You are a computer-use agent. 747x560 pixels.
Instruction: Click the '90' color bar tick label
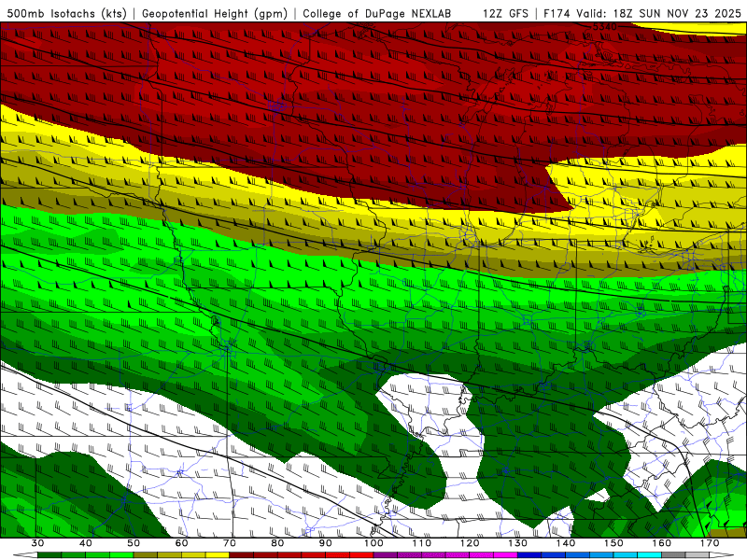tap(325, 543)
